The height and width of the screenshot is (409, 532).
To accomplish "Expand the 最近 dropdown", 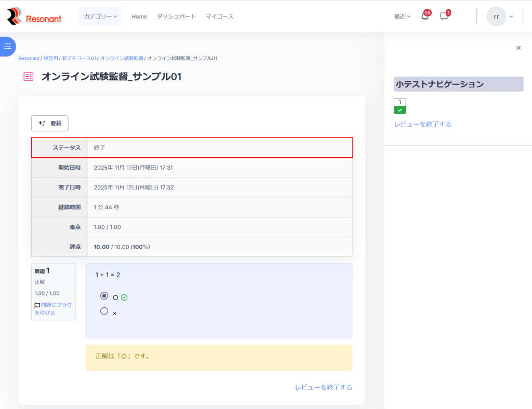I will 402,17.
